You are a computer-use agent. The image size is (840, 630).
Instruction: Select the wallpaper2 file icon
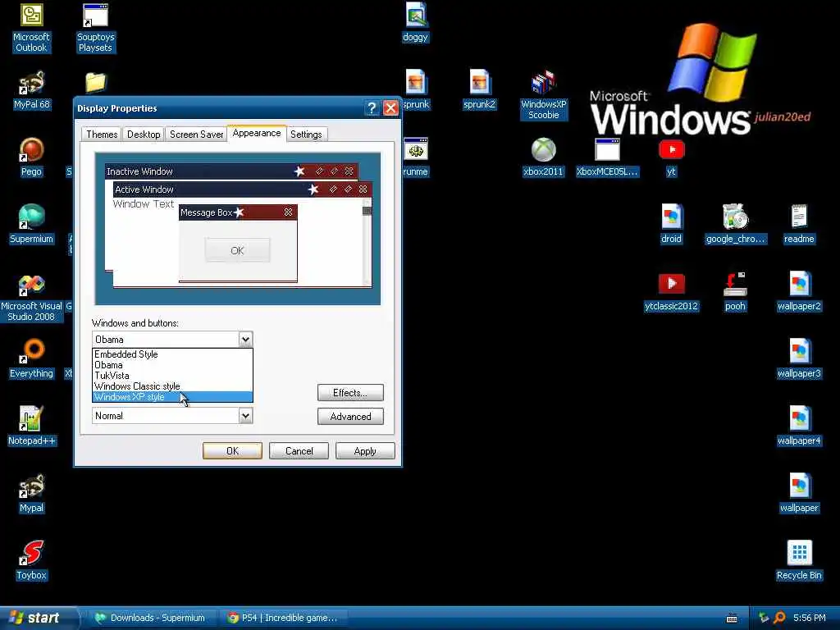point(799,292)
